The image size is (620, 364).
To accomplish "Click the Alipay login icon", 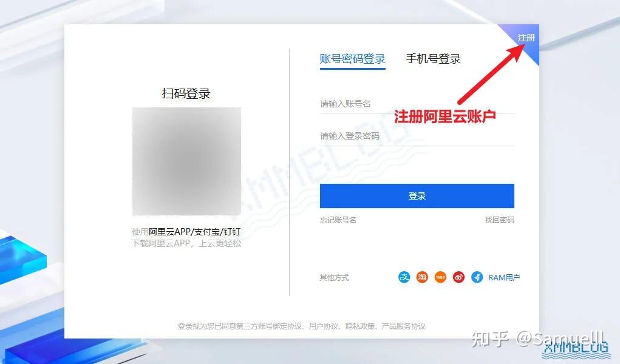I will (404, 277).
